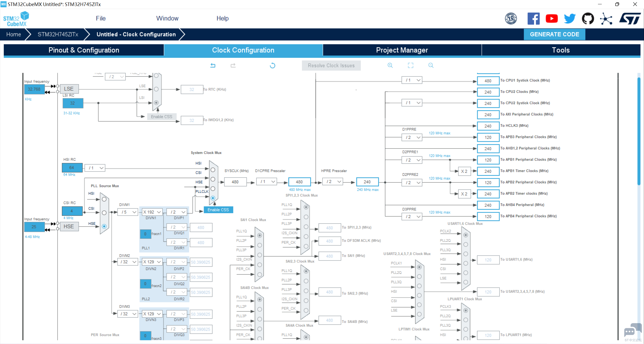This screenshot has height=344, width=644.
Task: Select PLL2Q in USART1,6 Clock Mux
Action: (466, 244)
